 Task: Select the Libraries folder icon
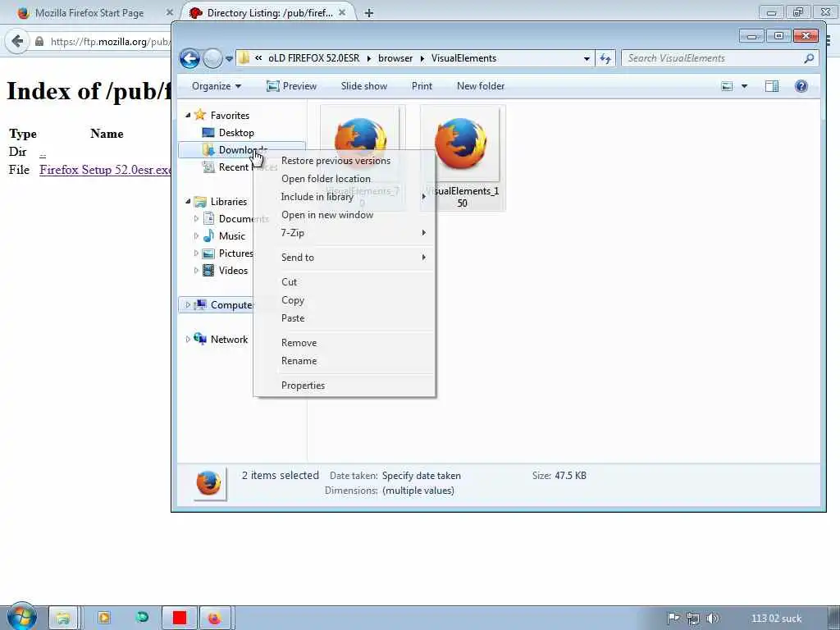(x=200, y=202)
